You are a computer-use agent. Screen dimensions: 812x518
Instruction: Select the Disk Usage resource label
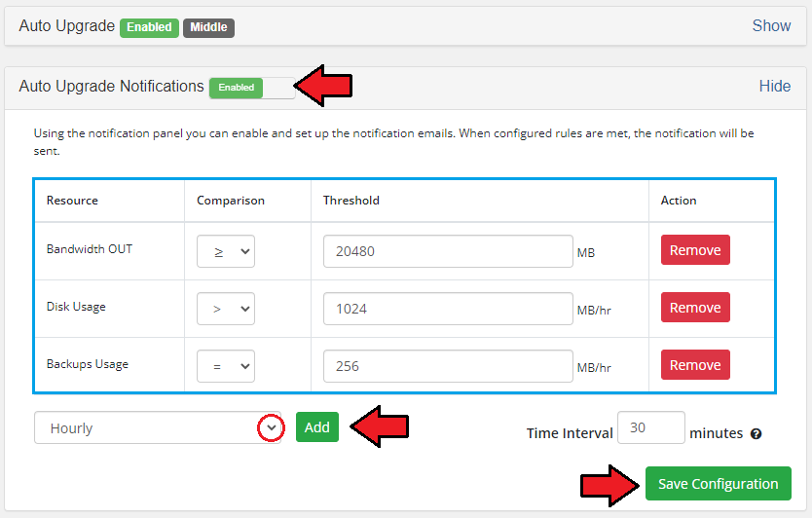[x=76, y=307]
